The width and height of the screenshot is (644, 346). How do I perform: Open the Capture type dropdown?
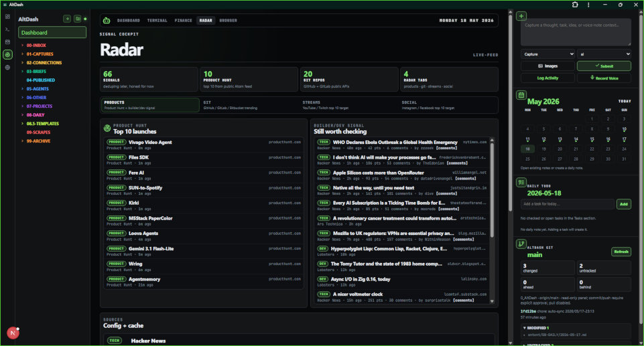[x=548, y=54]
